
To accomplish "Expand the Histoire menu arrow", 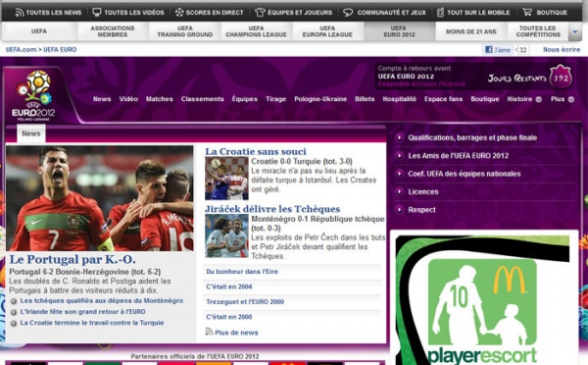I will click(538, 99).
